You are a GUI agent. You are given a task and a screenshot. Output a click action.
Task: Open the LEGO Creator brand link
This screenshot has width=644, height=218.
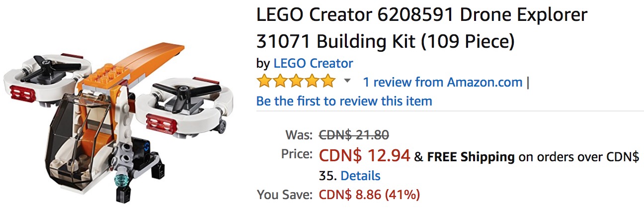313,64
